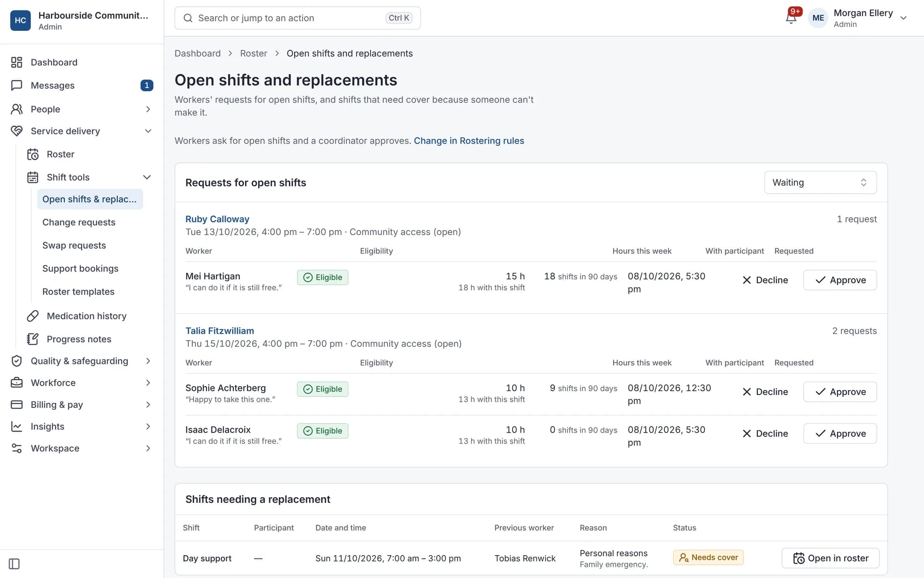
Task: Click the HC organisation logo
Action: click(x=21, y=21)
